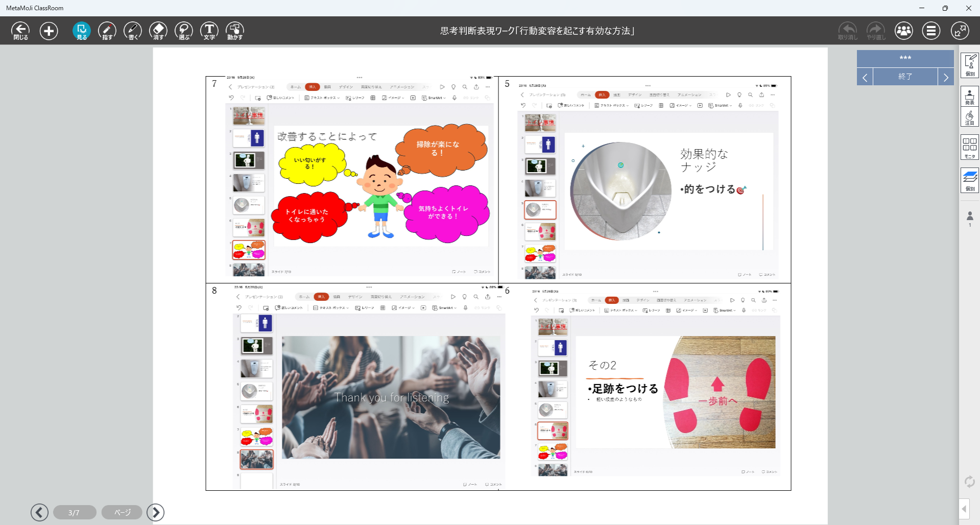Screen dimensions: 980x525
Task: Toggle 発表 presentation mode in sidebar
Action: click(969, 97)
